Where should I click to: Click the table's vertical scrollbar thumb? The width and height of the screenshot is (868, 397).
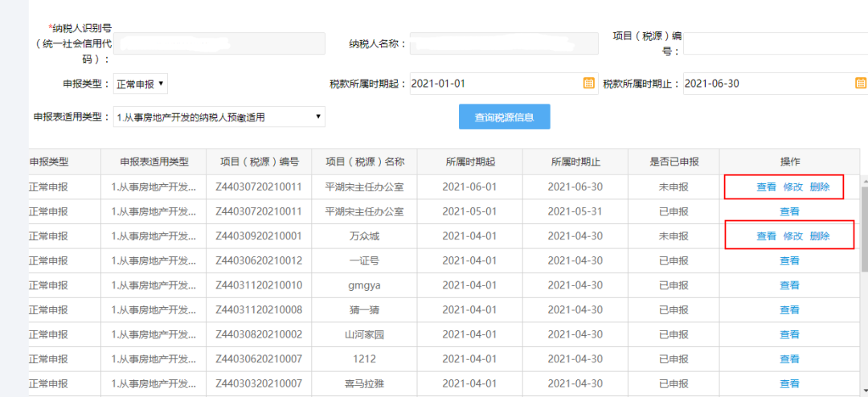[x=864, y=227]
